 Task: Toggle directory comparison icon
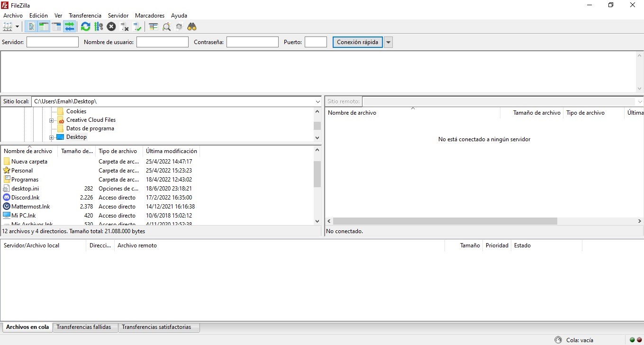point(166,27)
